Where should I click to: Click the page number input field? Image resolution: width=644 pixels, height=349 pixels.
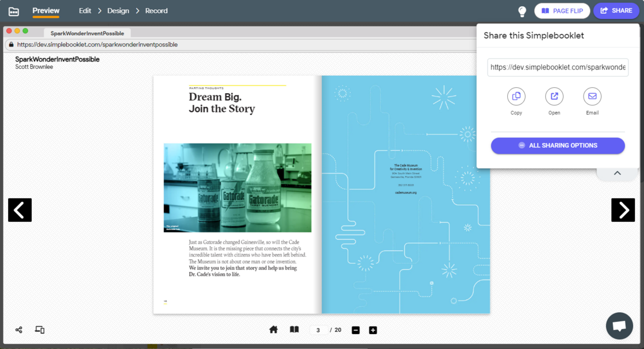coord(319,329)
